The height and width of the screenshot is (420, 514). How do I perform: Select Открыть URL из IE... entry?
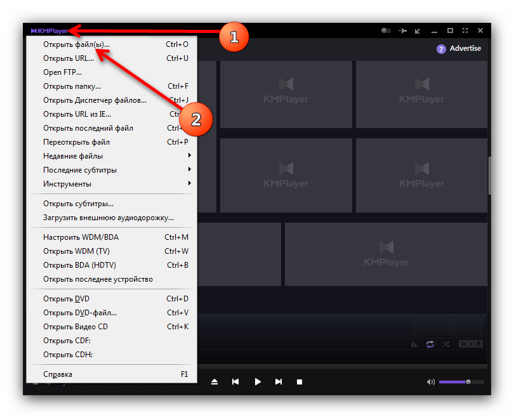point(112,114)
